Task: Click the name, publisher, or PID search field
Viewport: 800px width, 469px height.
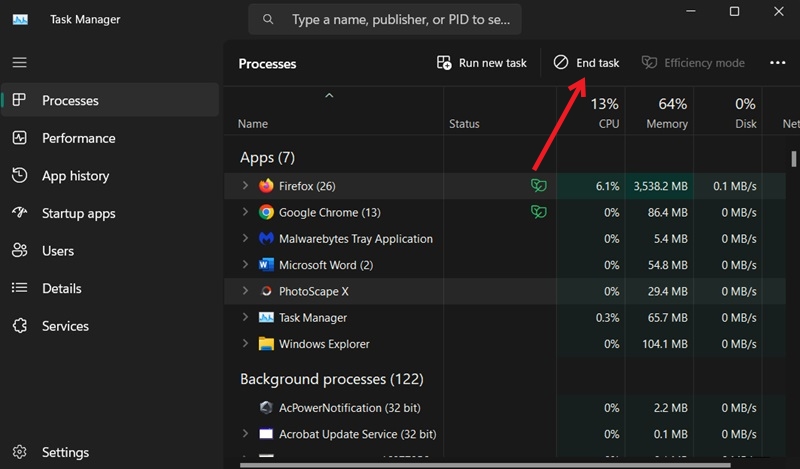Action: pos(385,19)
